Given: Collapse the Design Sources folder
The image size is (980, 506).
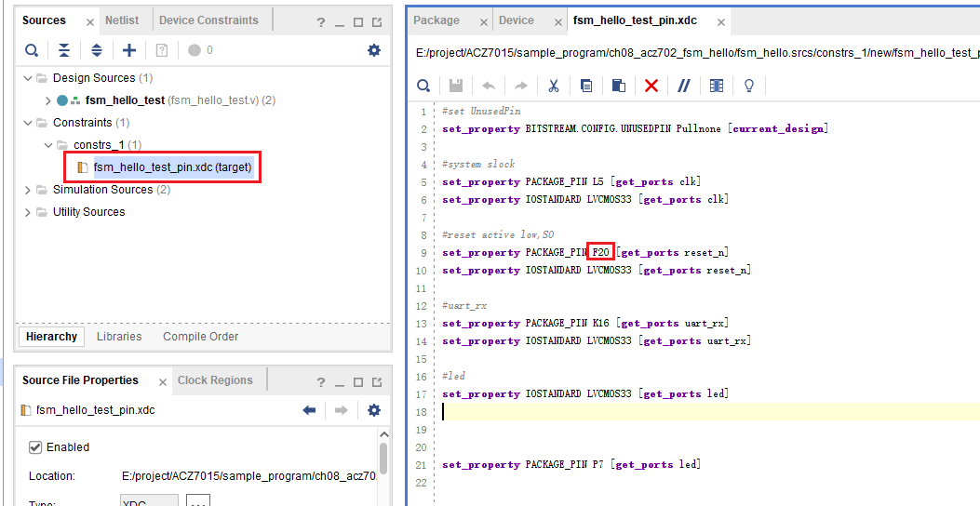Looking at the screenshot, I should (x=29, y=78).
